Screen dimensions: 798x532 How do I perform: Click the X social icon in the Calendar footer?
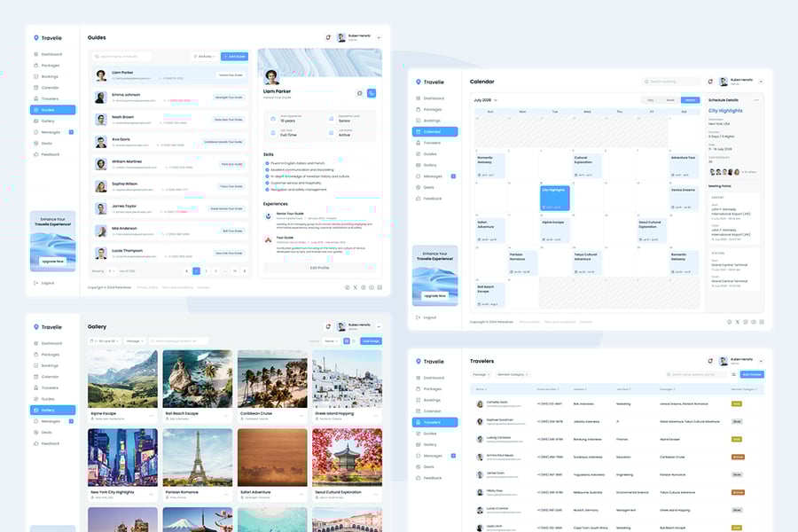click(x=737, y=322)
